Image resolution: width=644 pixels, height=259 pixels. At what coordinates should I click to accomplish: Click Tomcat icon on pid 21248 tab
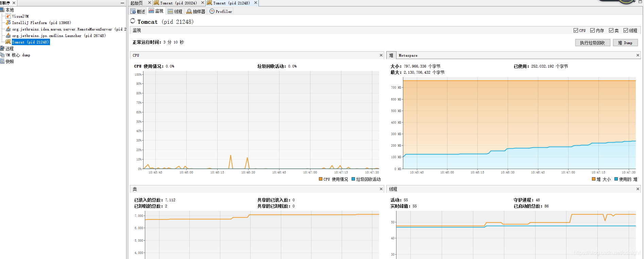[x=209, y=3]
